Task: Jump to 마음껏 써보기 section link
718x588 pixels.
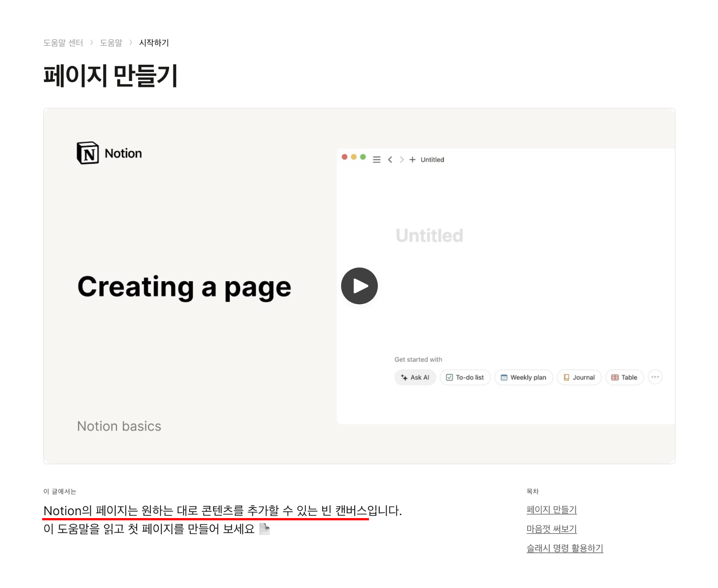Action: tap(551, 529)
